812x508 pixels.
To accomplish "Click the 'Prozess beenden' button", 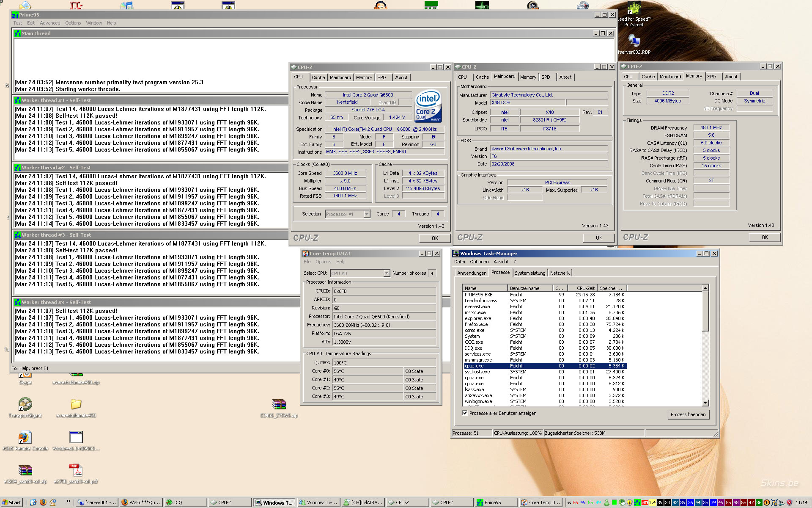I will point(688,414).
